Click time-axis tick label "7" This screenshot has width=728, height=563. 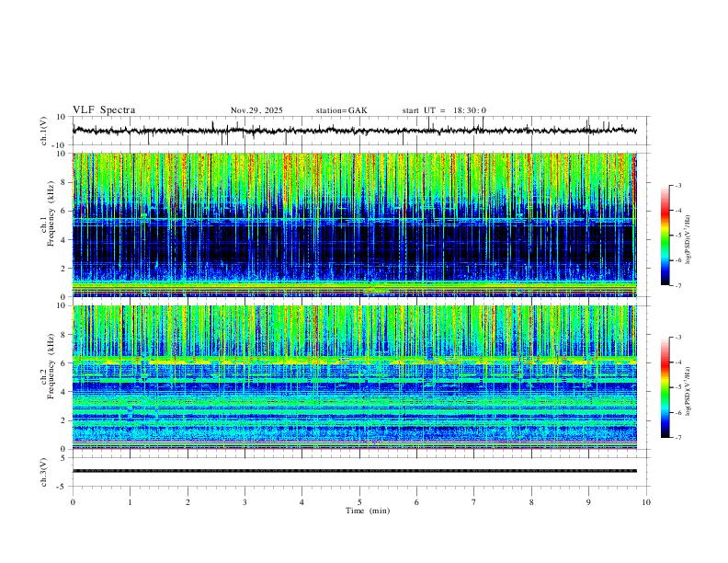point(474,502)
